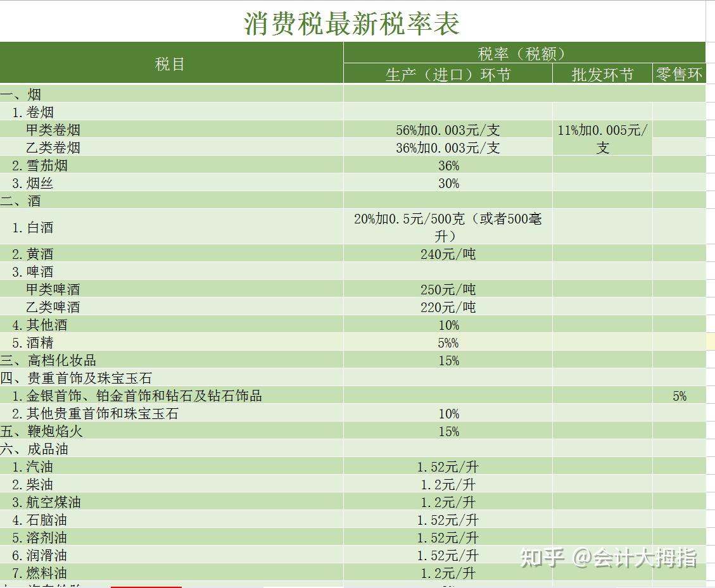The width and height of the screenshot is (715, 588).
Task: Click the 零售环 column header
Action: point(683,74)
